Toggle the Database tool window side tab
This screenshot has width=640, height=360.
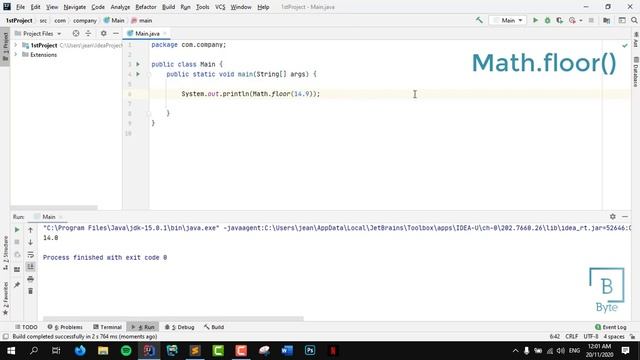click(x=636, y=72)
